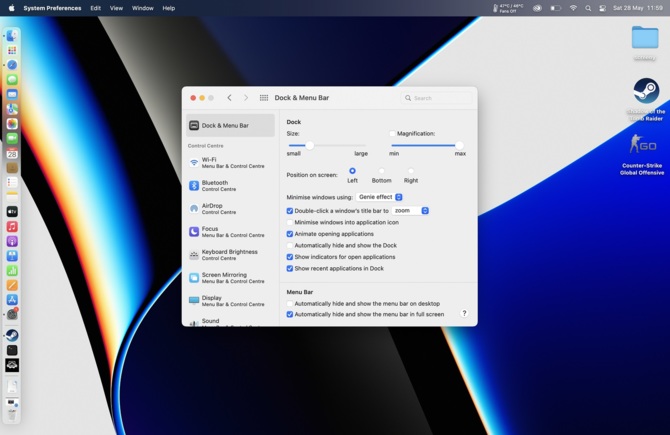Open the Apple menu

12,8
